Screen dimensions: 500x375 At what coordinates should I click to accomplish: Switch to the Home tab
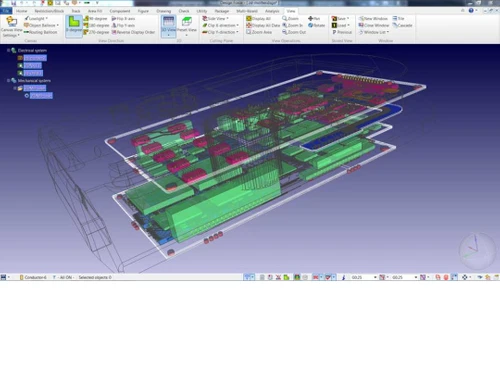pyautogui.click(x=21, y=11)
